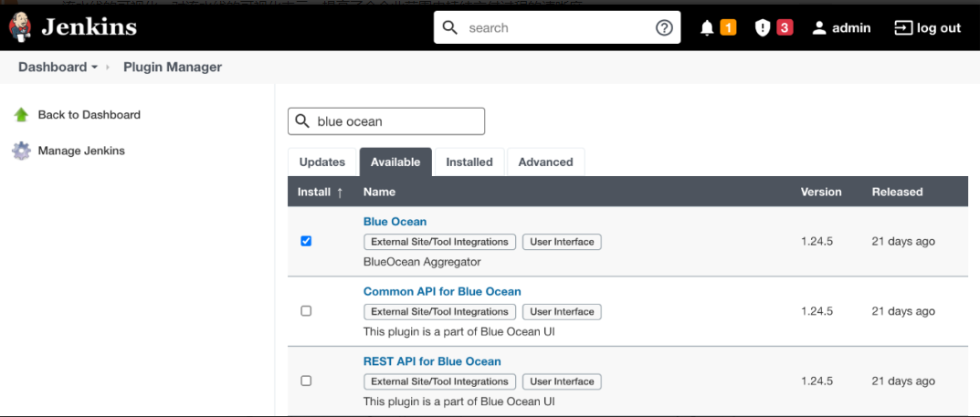980x417 pixels.
Task: Click version 1.24.5 in REST API row
Action: (x=817, y=381)
